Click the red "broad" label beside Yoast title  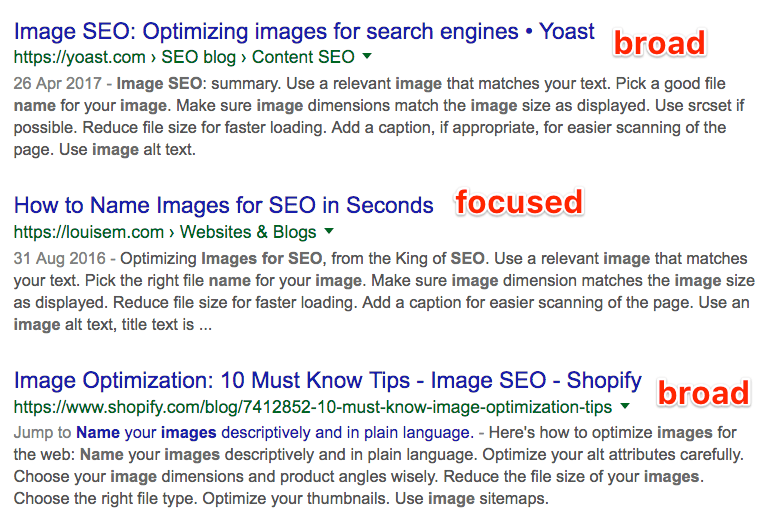tap(659, 43)
